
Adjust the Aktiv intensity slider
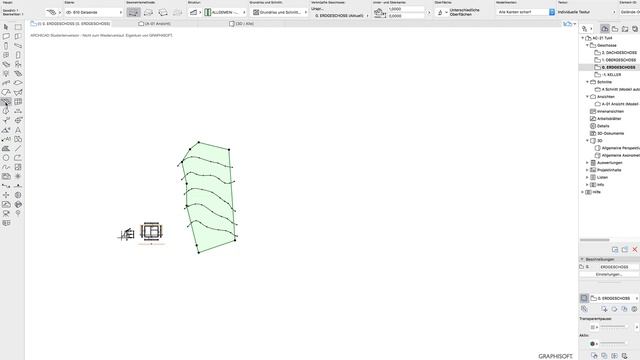tap(613, 343)
